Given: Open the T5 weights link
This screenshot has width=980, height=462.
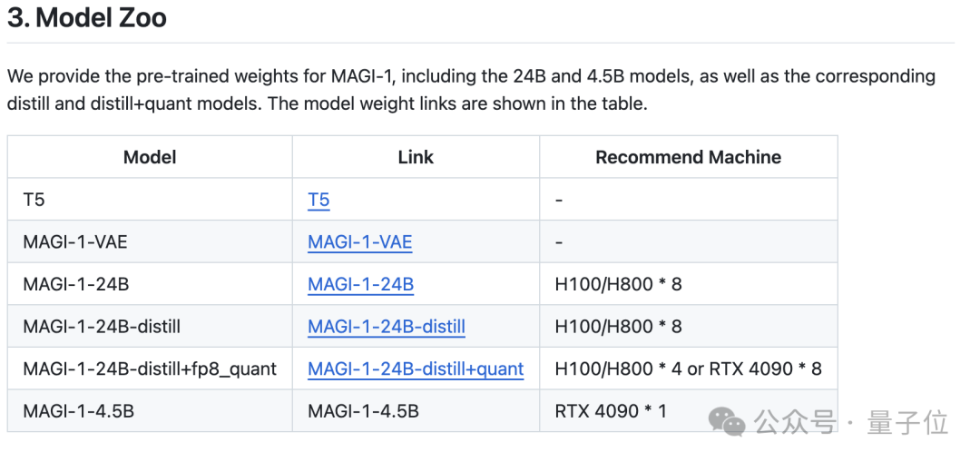Looking at the screenshot, I should [318, 200].
